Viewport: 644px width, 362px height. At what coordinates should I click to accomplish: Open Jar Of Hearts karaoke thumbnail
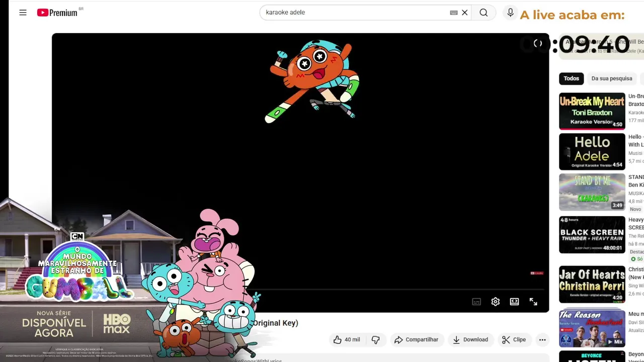pos(592,285)
